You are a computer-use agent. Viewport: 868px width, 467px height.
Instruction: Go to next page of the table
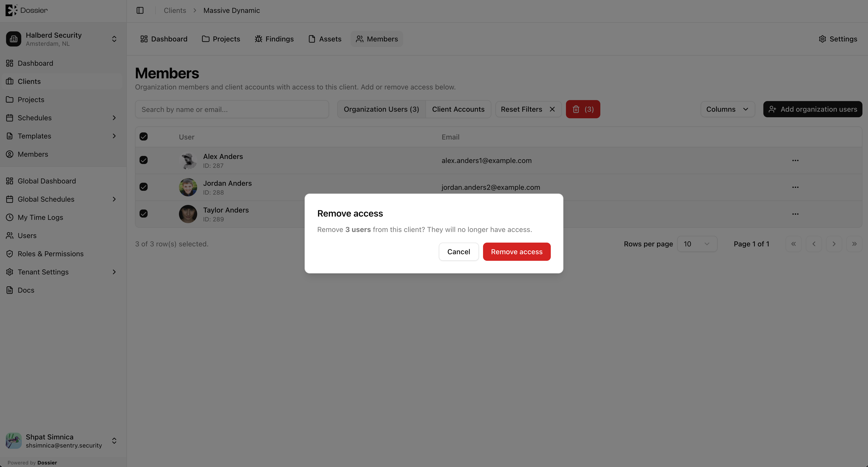(x=834, y=244)
